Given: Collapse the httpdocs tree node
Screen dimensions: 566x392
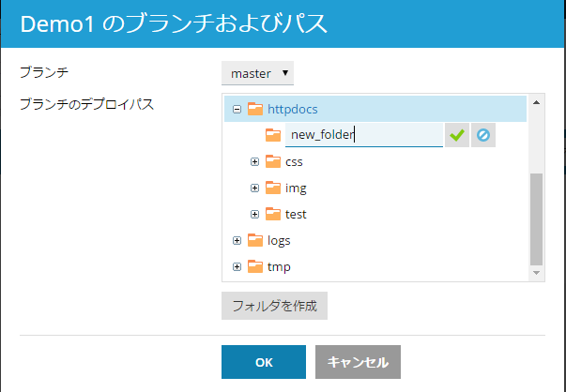Looking at the screenshot, I should [237, 109].
